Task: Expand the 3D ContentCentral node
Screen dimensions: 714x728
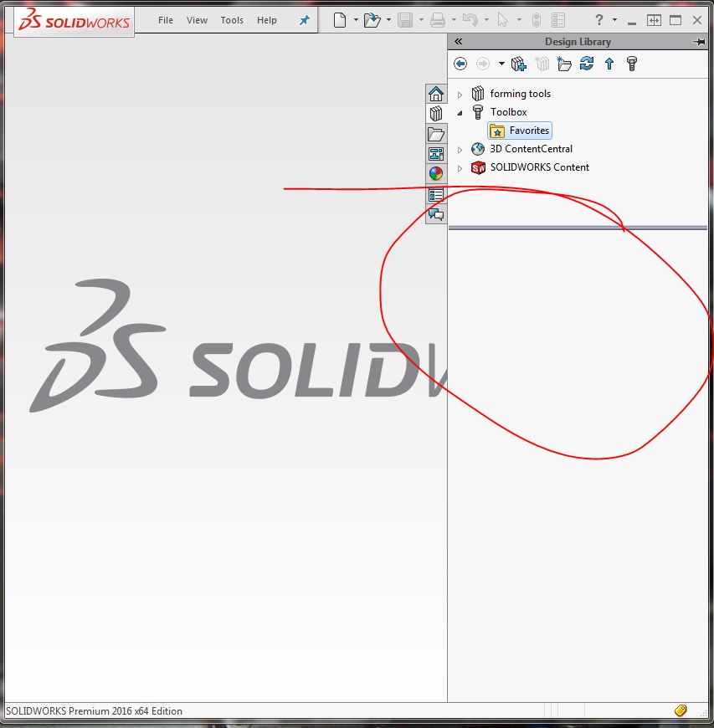Action: (460, 150)
